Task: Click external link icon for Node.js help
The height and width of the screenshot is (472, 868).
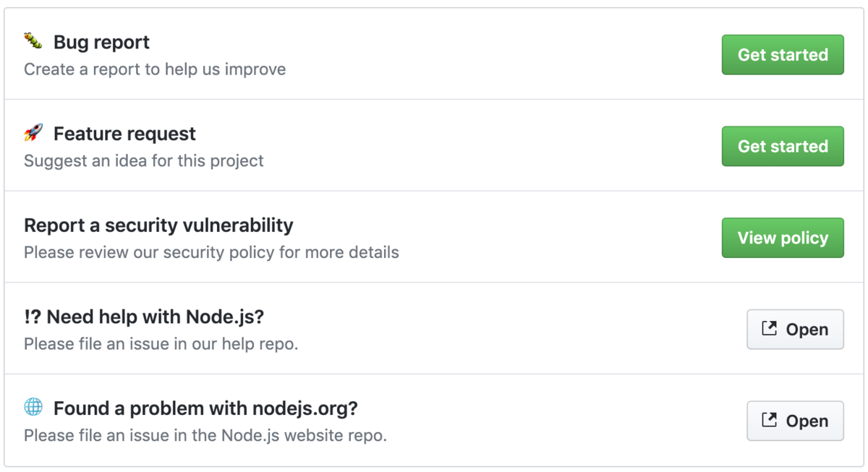Action: pyautogui.click(x=770, y=329)
